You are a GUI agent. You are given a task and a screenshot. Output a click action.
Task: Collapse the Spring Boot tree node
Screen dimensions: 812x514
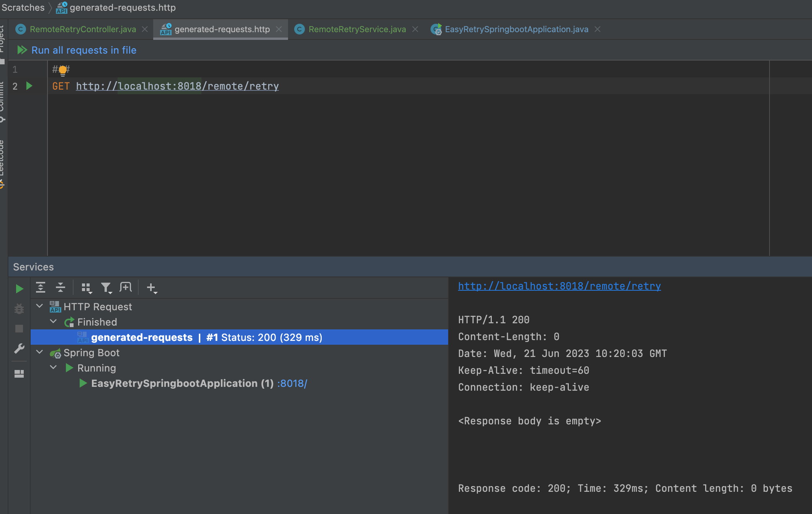[x=39, y=352]
